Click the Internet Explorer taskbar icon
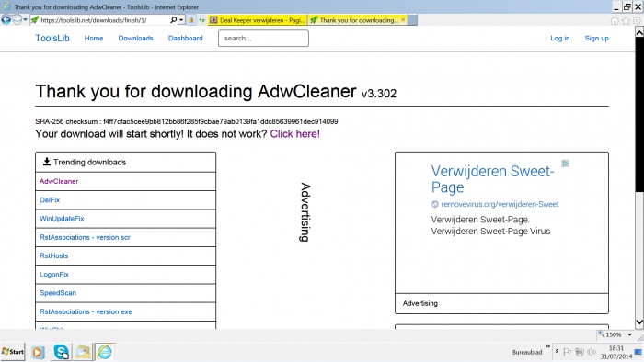Image resolution: width=644 pixels, height=362 pixels. (x=105, y=352)
